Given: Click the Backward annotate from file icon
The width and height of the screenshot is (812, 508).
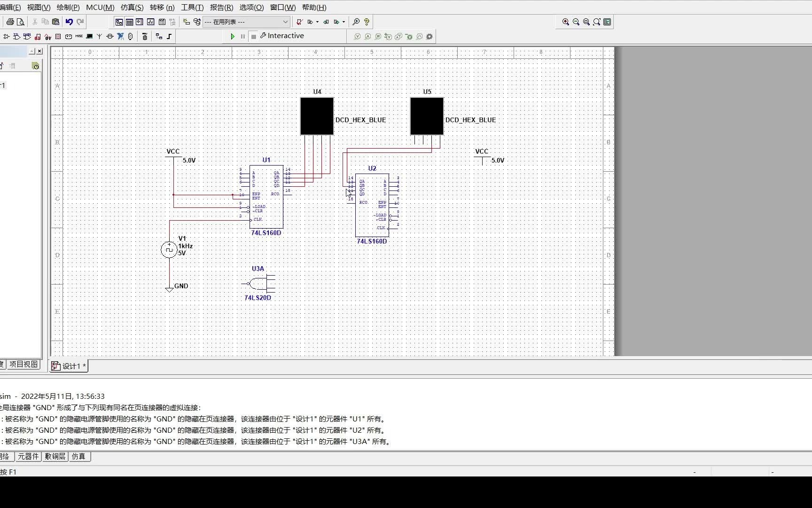Looking at the screenshot, I should click(x=326, y=22).
